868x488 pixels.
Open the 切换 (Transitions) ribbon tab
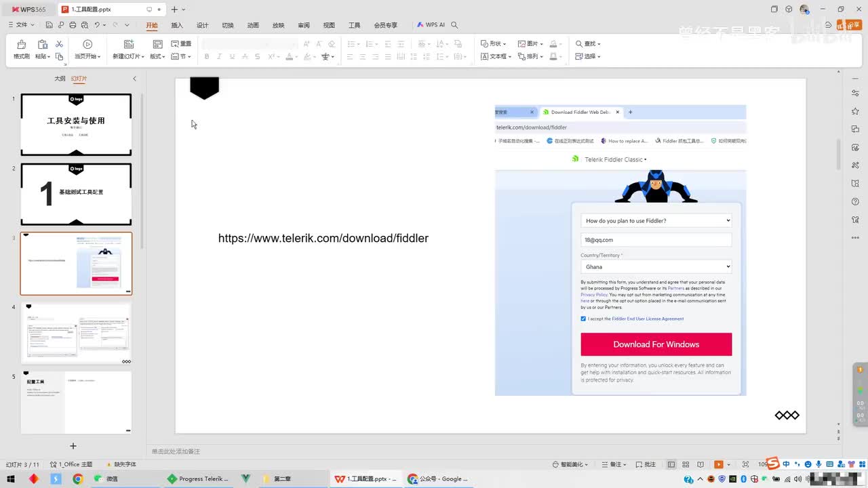click(228, 25)
